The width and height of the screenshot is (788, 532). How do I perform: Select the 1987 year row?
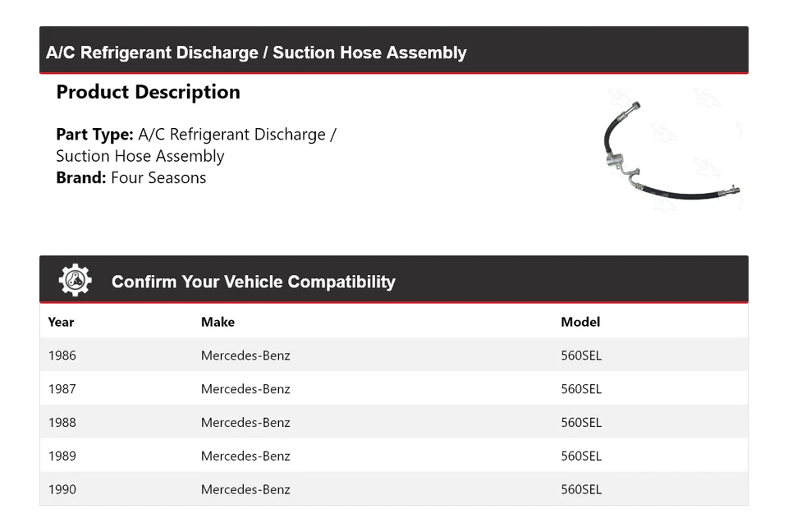(62, 389)
